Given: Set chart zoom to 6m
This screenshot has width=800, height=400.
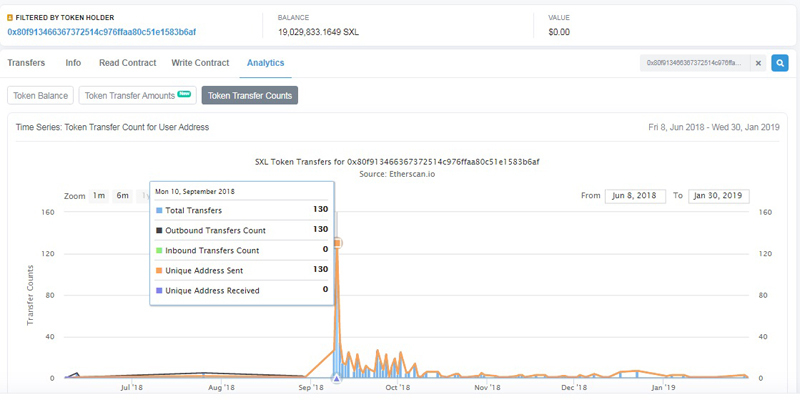Looking at the screenshot, I should (x=122, y=196).
